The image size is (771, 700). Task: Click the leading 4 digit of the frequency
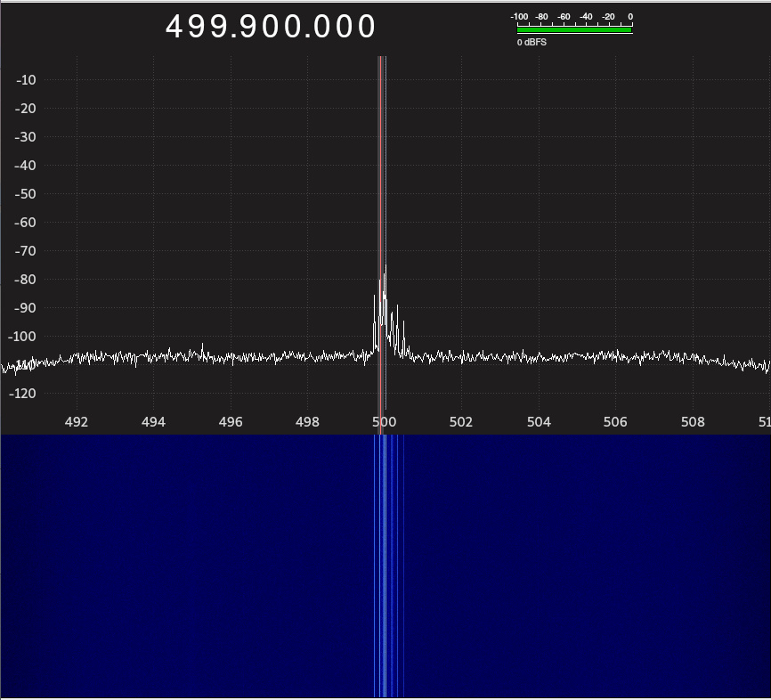pyautogui.click(x=174, y=27)
